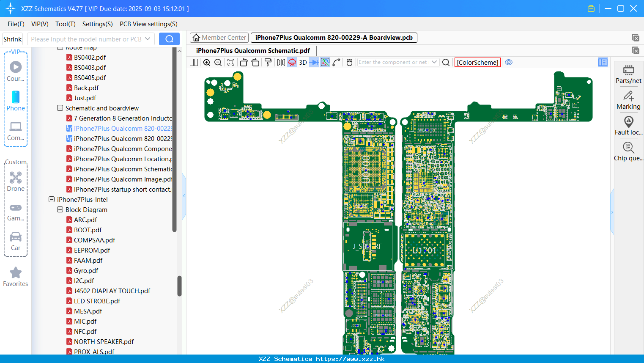The height and width of the screenshot is (363, 644).
Task: Select the Phone category
Action: pyautogui.click(x=16, y=101)
